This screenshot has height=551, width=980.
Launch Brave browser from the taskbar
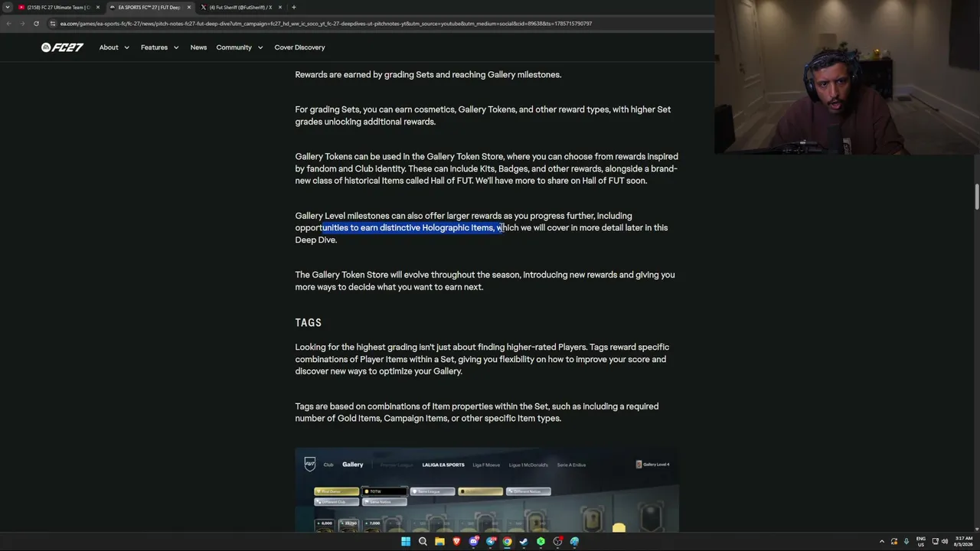tap(456, 542)
